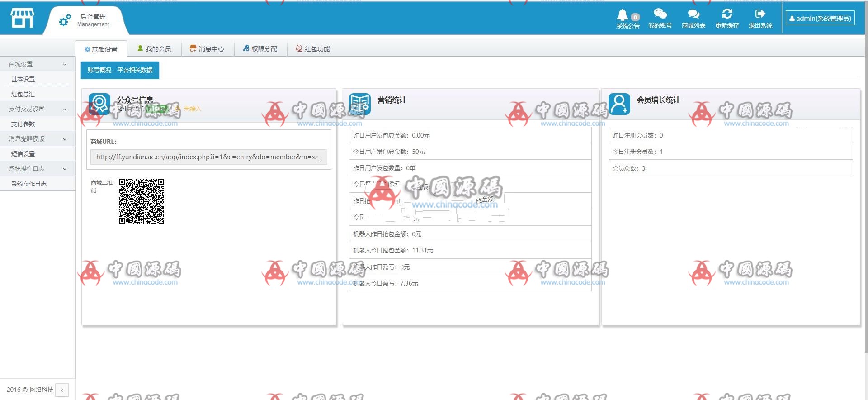
Task: Click the mall QR code image
Action: coord(142,201)
